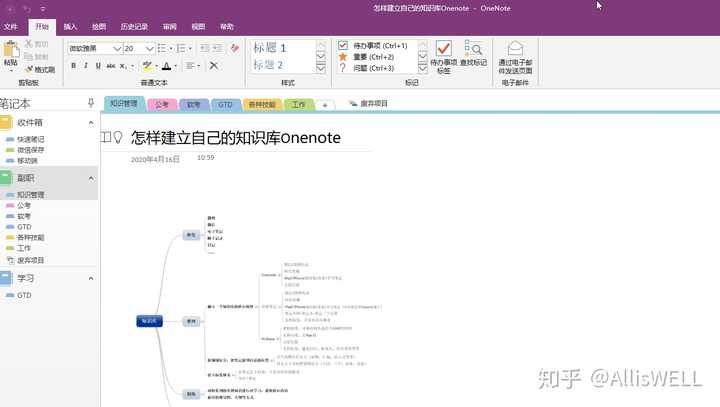Click the paragraph alignment icon
The height and width of the screenshot is (407, 720).
(x=190, y=66)
